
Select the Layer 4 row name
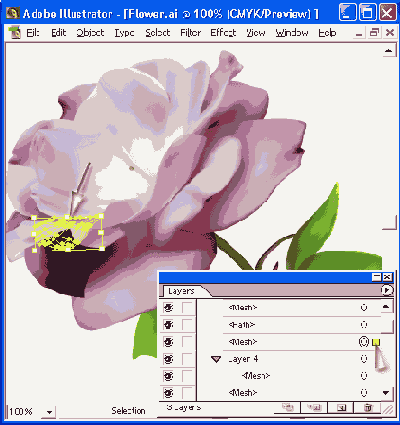pos(243,359)
